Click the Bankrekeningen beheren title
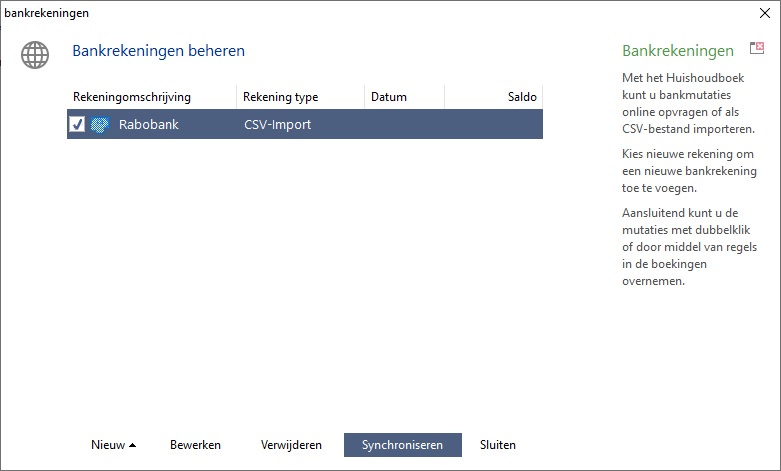 point(158,51)
